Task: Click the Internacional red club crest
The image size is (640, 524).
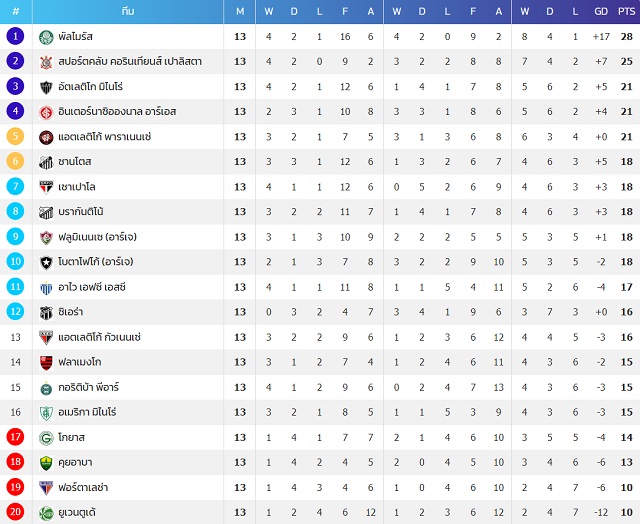Action: [46, 112]
